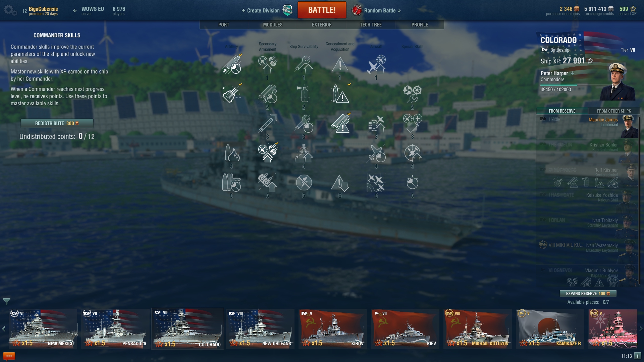Toggle the checked tier 1 artillery skill

pyautogui.click(x=232, y=64)
